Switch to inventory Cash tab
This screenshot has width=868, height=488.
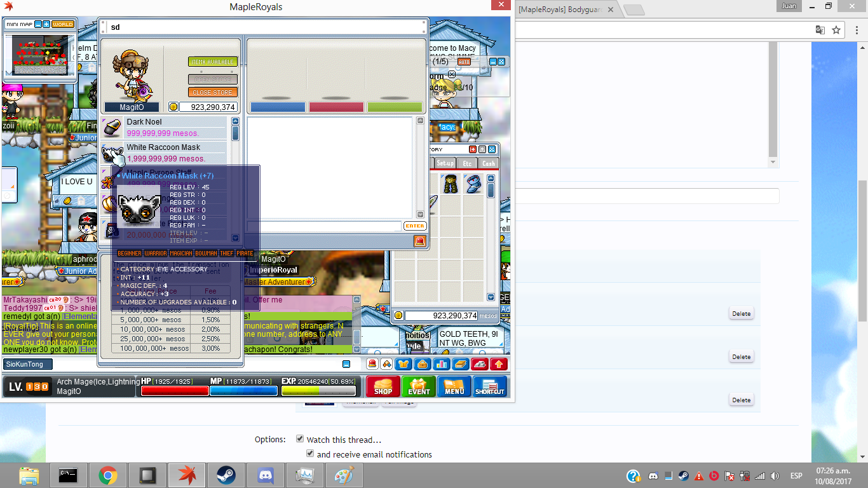(x=488, y=163)
